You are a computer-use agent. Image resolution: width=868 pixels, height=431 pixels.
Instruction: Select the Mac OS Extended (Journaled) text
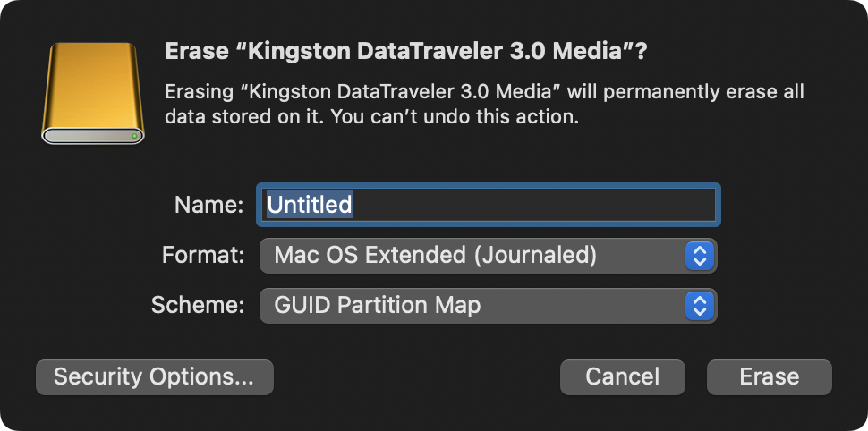click(x=435, y=255)
